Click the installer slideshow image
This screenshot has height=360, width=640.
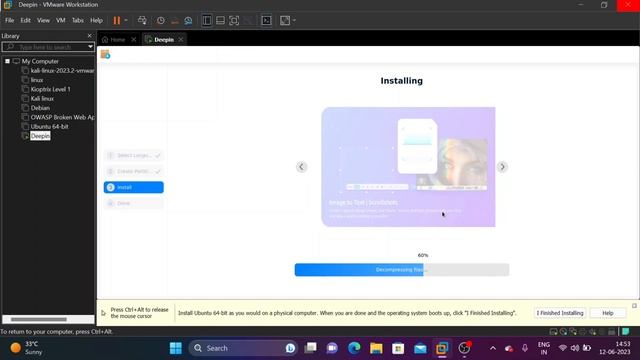pos(408,167)
